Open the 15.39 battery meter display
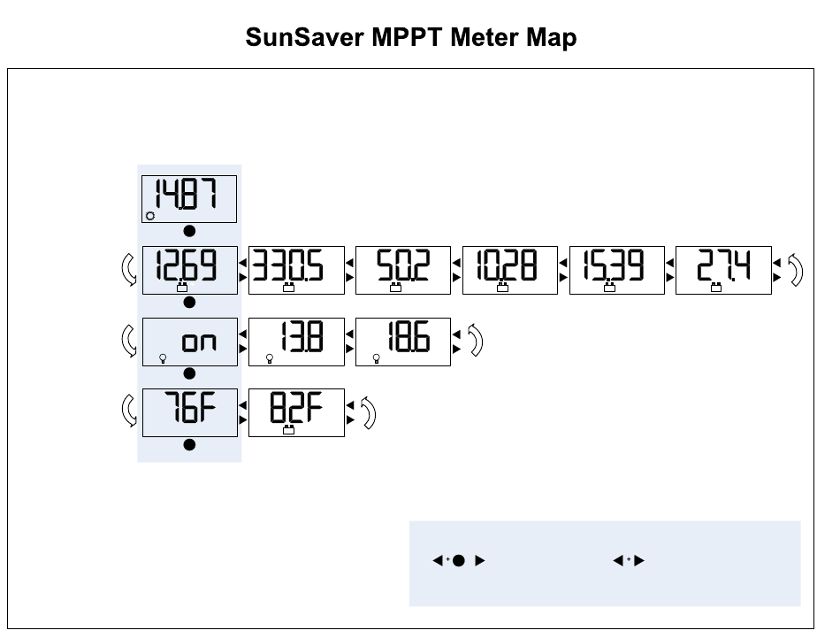840x638 pixels. (x=616, y=270)
